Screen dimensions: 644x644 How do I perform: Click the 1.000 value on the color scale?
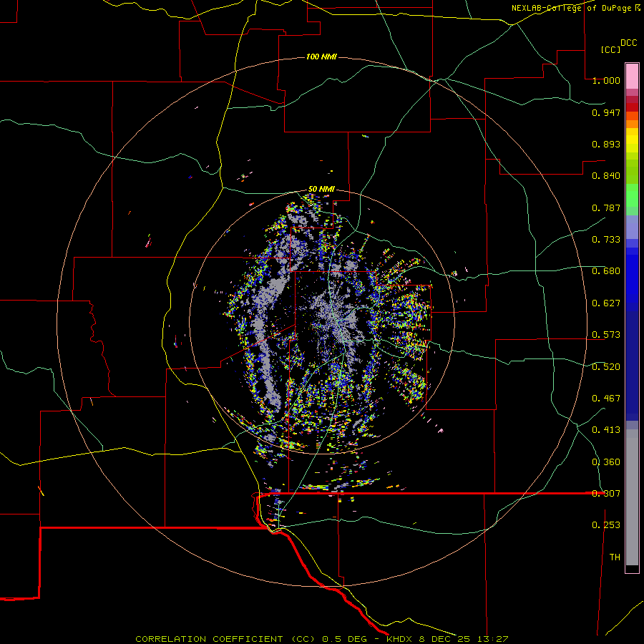606,80
